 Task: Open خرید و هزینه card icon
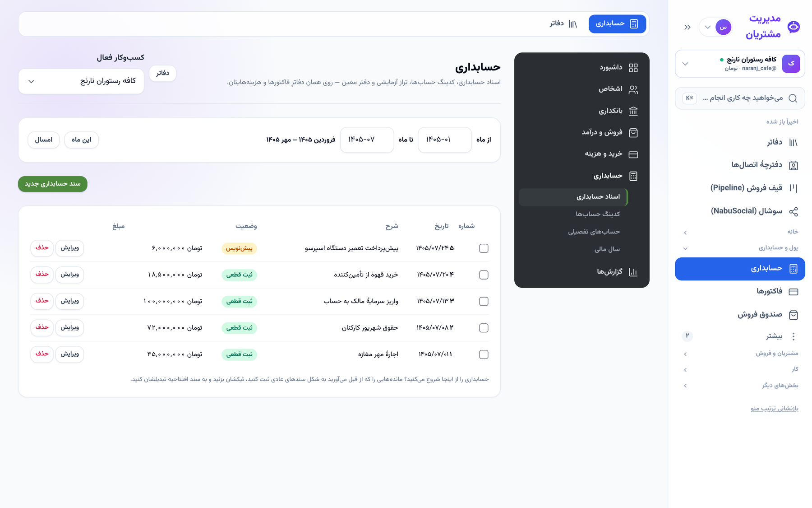coord(633,154)
